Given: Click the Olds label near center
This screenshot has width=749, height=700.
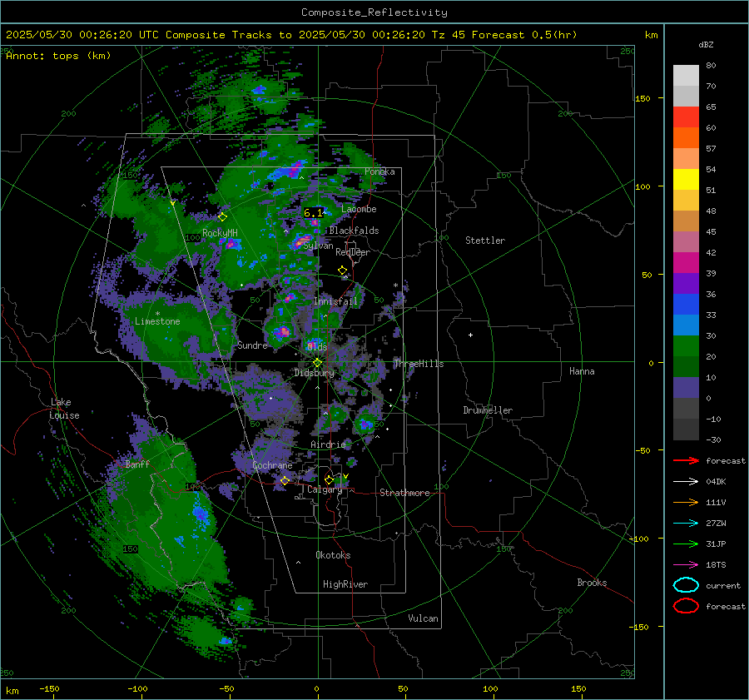Looking at the screenshot, I should (x=317, y=346).
